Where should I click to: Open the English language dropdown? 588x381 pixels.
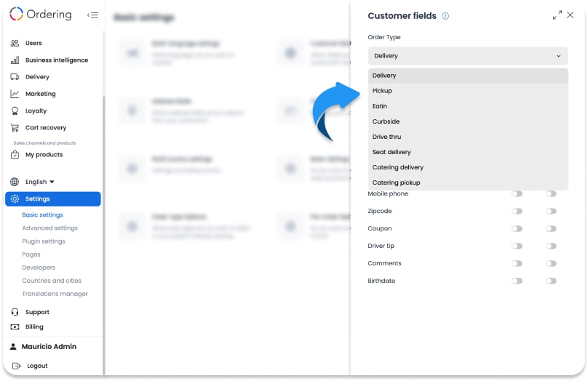pos(40,182)
